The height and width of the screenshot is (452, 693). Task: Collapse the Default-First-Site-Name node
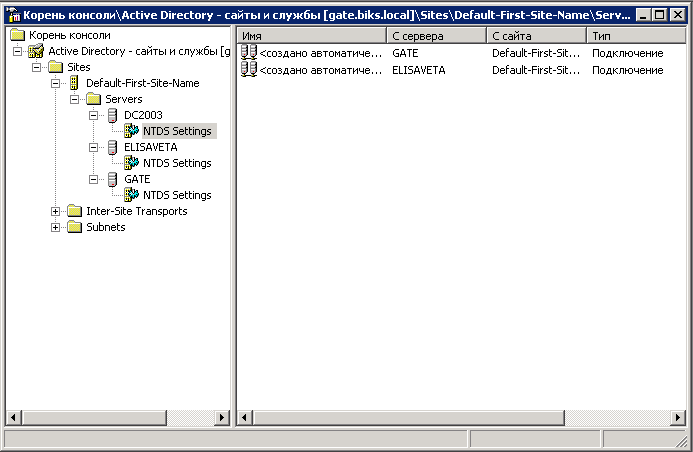coord(55,83)
